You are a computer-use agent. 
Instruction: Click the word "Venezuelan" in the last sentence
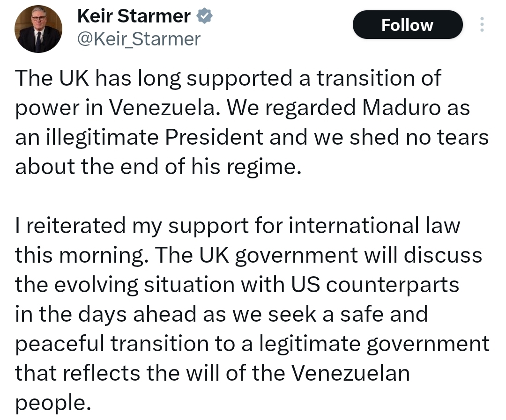(350, 373)
